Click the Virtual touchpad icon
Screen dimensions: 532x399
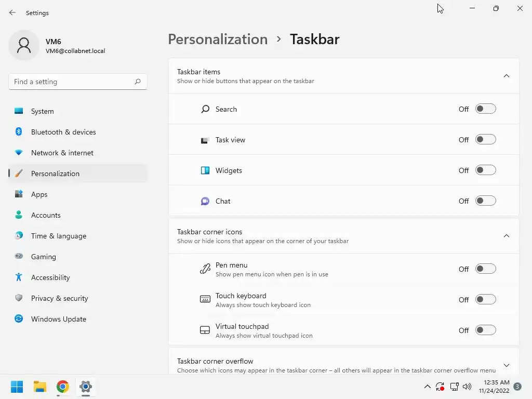click(x=205, y=330)
